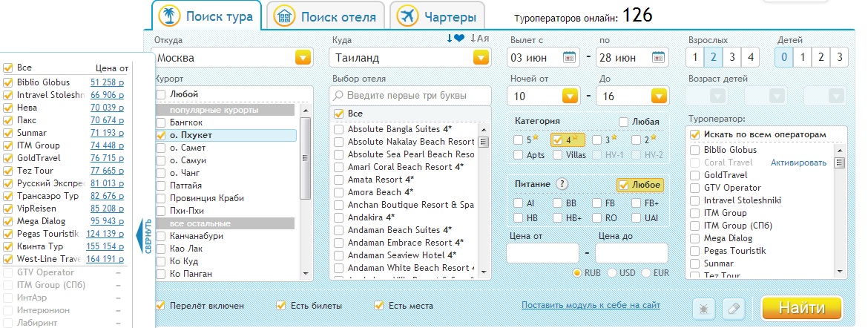Click the eraser icon to clear the form
The width and height of the screenshot is (868, 328).
pyautogui.click(x=732, y=308)
